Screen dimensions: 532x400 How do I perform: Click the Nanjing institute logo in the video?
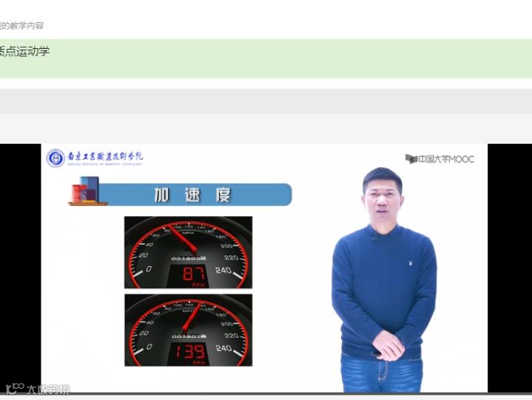[95, 158]
